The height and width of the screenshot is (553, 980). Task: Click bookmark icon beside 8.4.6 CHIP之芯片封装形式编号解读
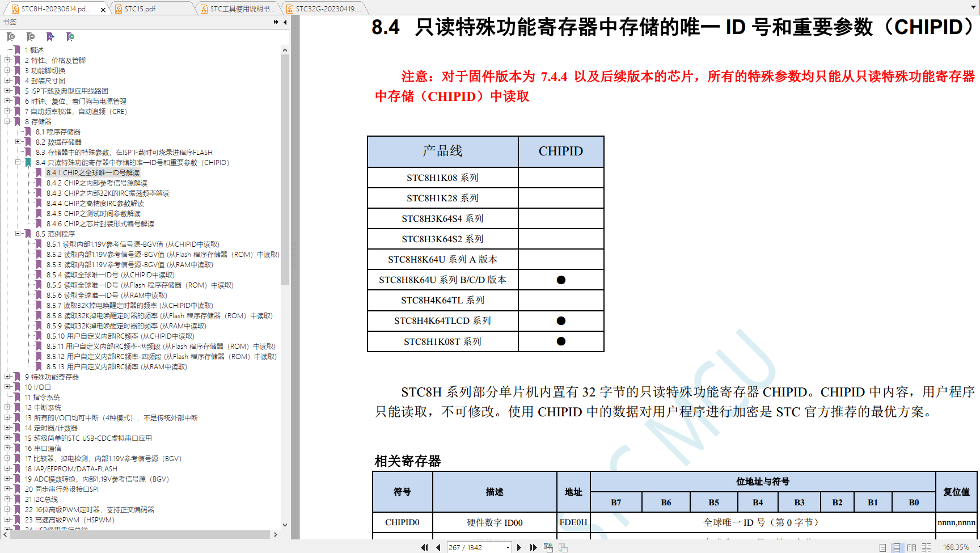coord(39,223)
